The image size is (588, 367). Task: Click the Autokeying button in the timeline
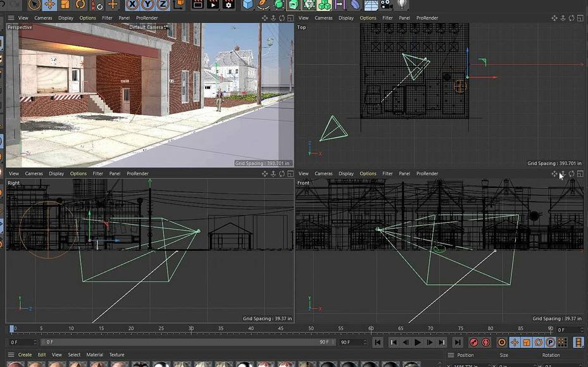(485, 342)
